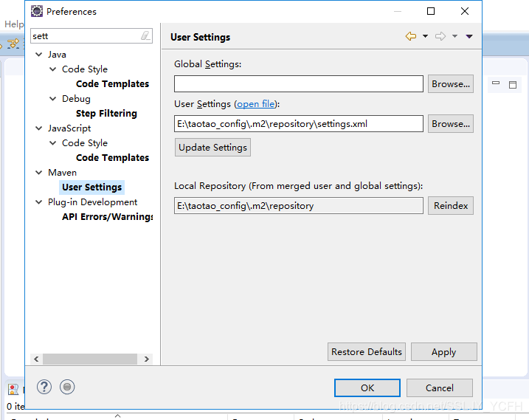Click Problems view icon in background window
The width and height of the screenshot is (529, 420).
click(x=13, y=389)
